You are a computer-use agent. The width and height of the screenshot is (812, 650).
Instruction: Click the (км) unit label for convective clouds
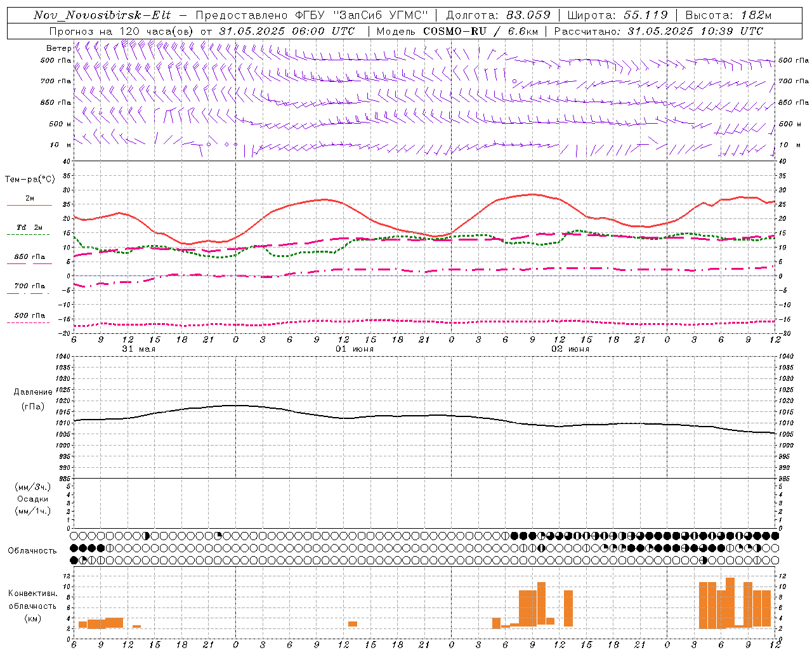(33, 618)
